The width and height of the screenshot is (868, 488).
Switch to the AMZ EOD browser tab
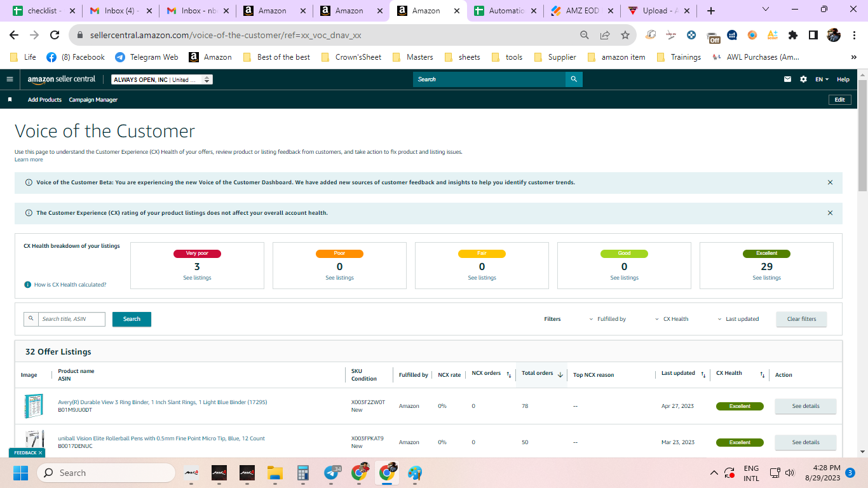(x=583, y=11)
